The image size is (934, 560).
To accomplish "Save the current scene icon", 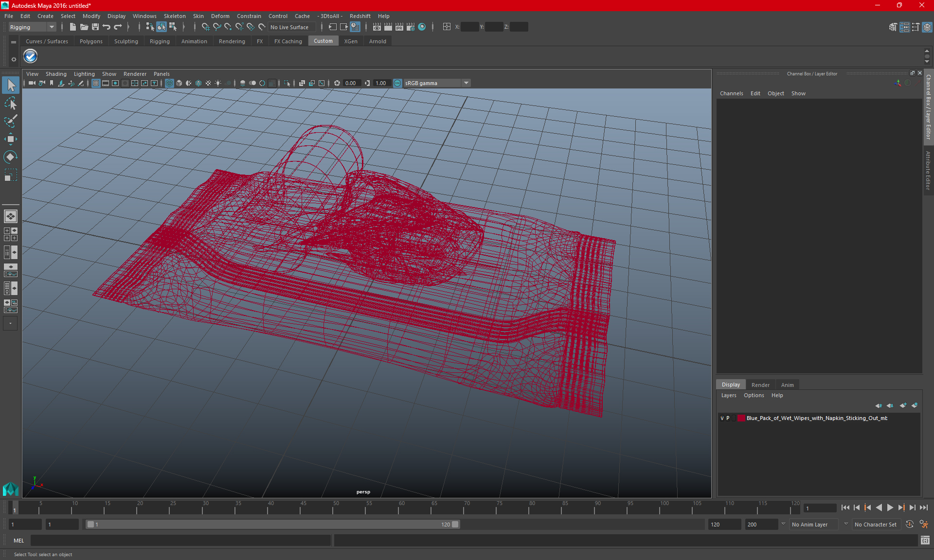I will tap(95, 27).
